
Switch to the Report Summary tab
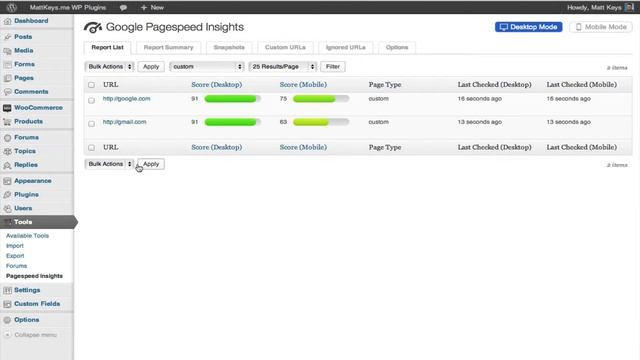168,47
